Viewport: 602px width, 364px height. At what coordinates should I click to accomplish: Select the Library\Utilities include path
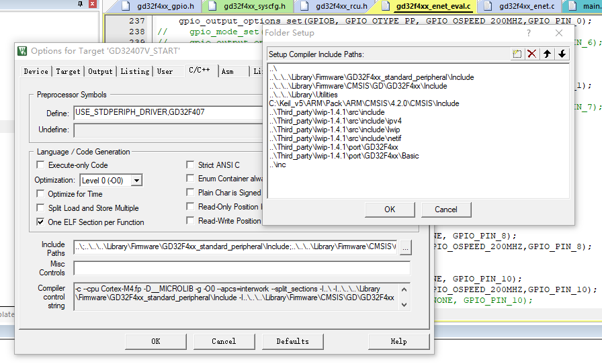(303, 95)
